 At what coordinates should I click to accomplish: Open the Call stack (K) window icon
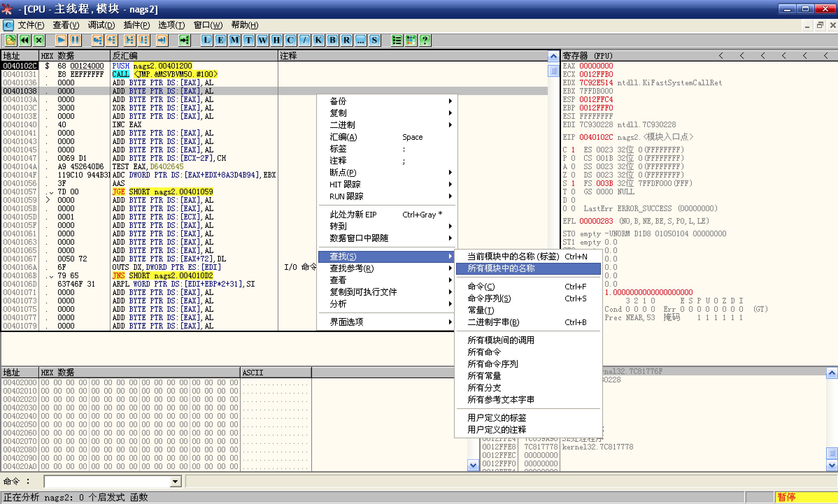[319, 40]
